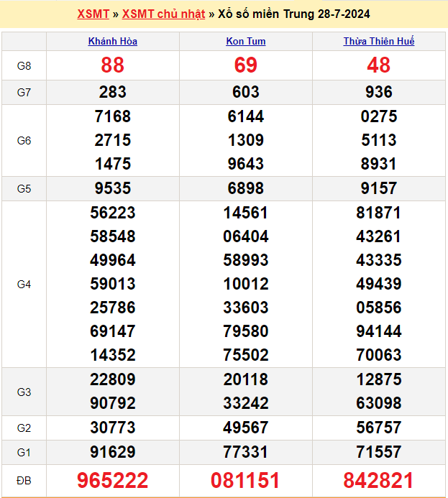The image size is (448, 498).
Task: Select Thừa Thiên Huế G5 number 9157
Action: (x=379, y=188)
